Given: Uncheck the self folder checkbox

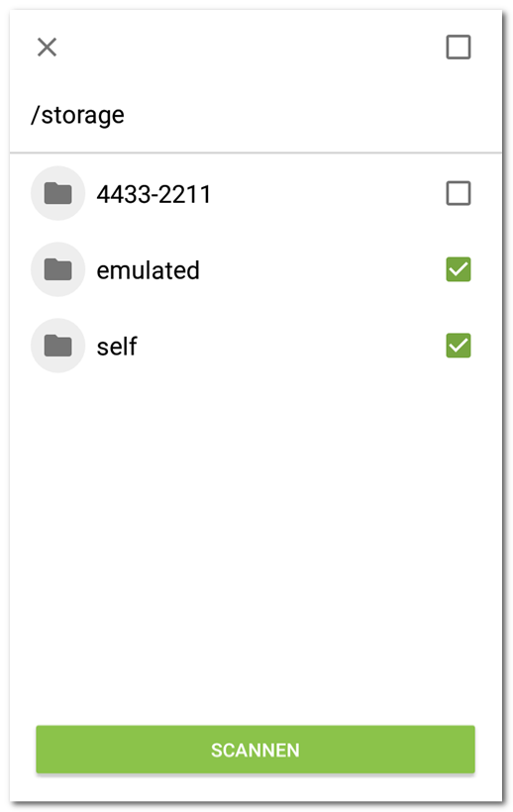Looking at the screenshot, I should pyautogui.click(x=459, y=346).
